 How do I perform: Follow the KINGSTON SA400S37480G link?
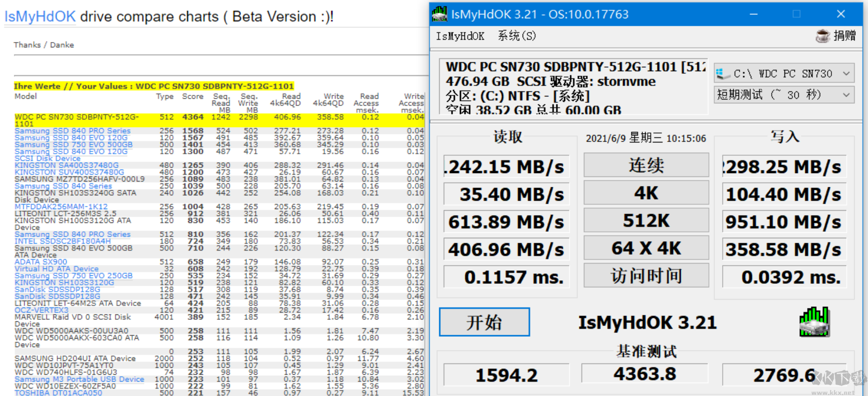[x=67, y=165]
